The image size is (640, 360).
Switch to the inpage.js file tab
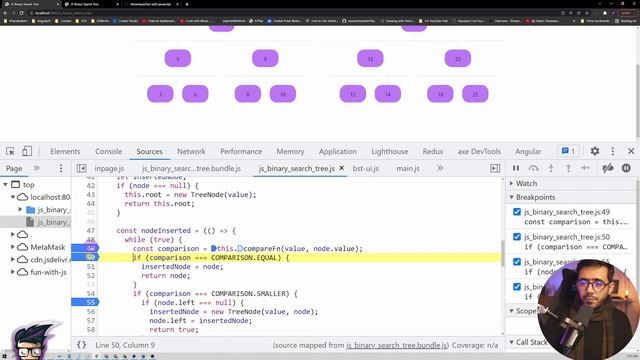click(x=109, y=168)
